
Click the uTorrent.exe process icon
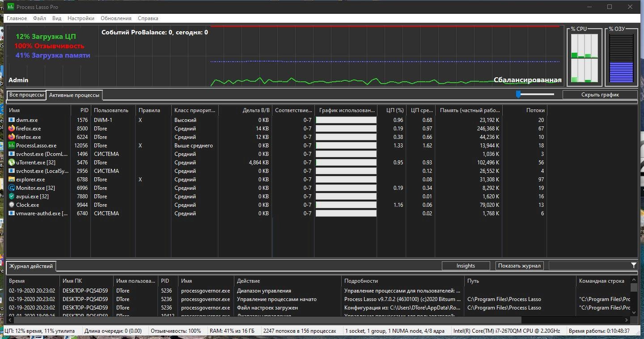[12, 163]
